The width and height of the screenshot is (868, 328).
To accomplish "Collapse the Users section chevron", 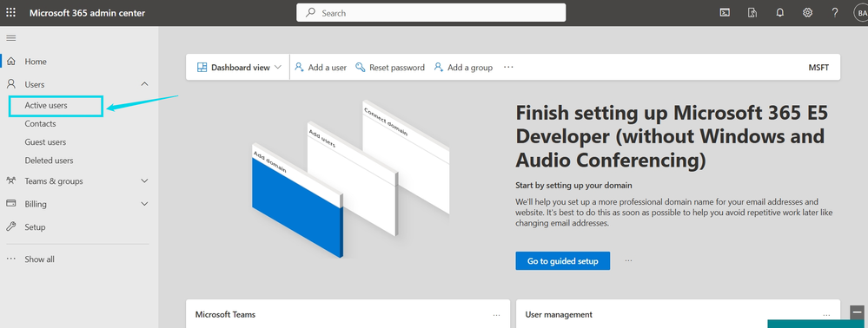I will point(144,84).
